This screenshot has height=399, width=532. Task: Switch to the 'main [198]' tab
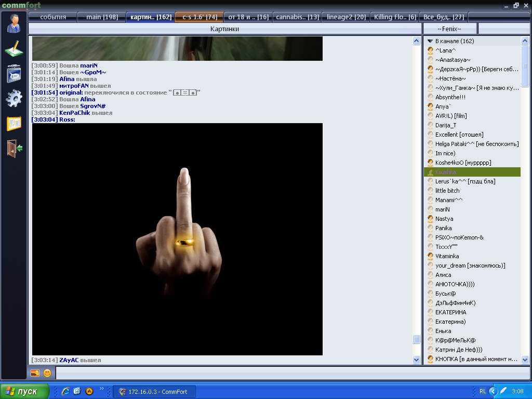[102, 17]
